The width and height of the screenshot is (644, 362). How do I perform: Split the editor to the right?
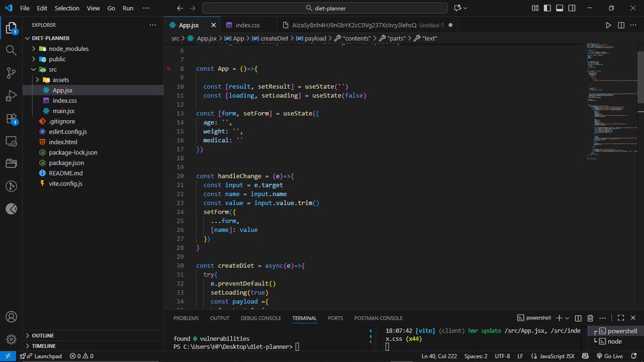(x=621, y=25)
